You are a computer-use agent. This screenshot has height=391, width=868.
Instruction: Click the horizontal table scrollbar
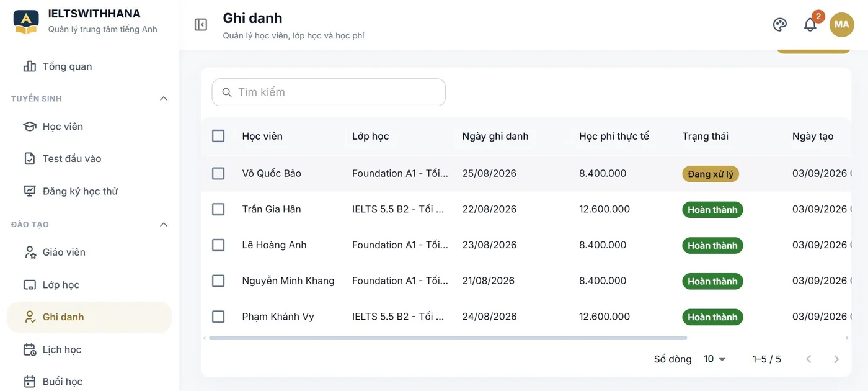(448, 338)
